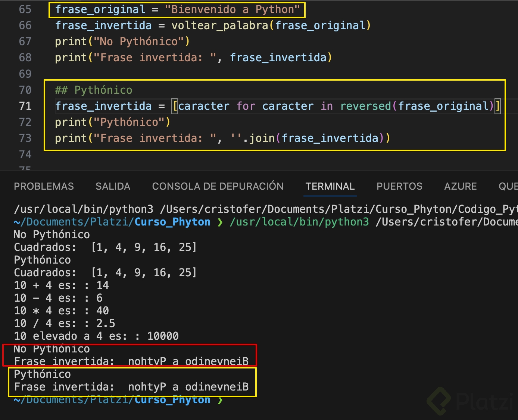Click the highlighted opening bracket on line 71
518x420 pixels.
[x=175, y=106]
